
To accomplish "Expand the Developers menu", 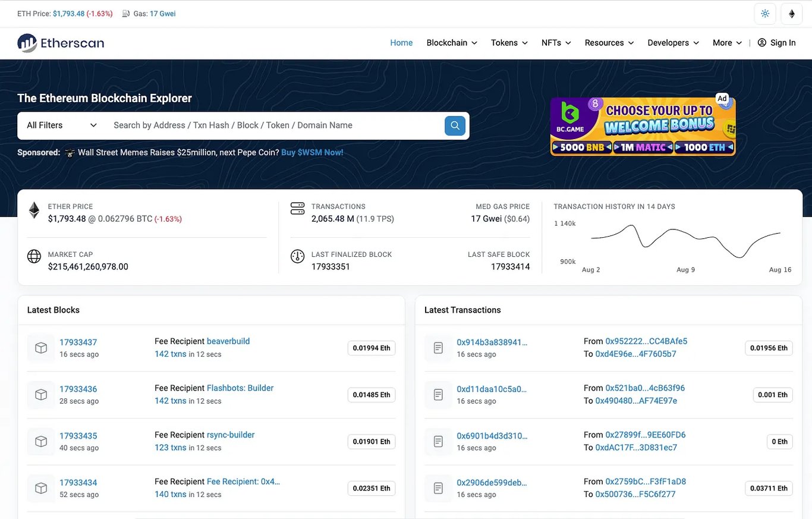I will (673, 43).
